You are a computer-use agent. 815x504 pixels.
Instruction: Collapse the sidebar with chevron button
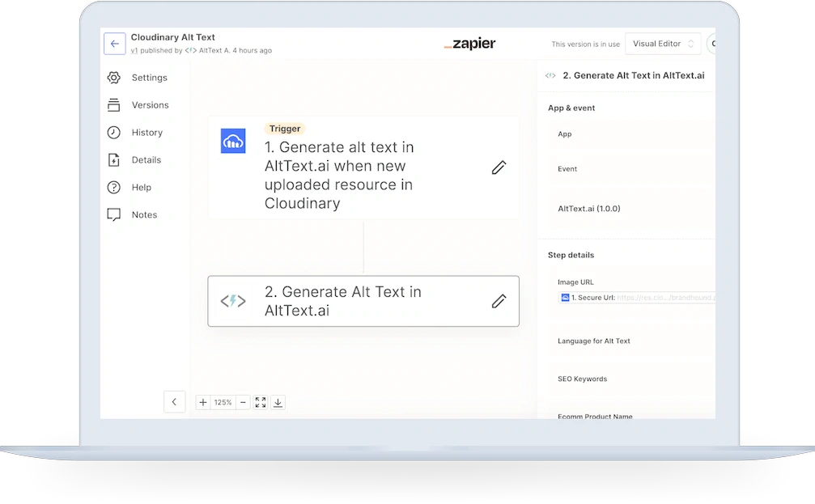tap(174, 401)
